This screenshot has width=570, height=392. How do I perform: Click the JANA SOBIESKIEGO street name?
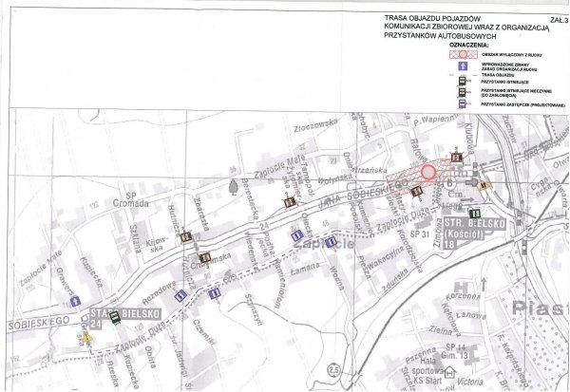pos(364,192)
